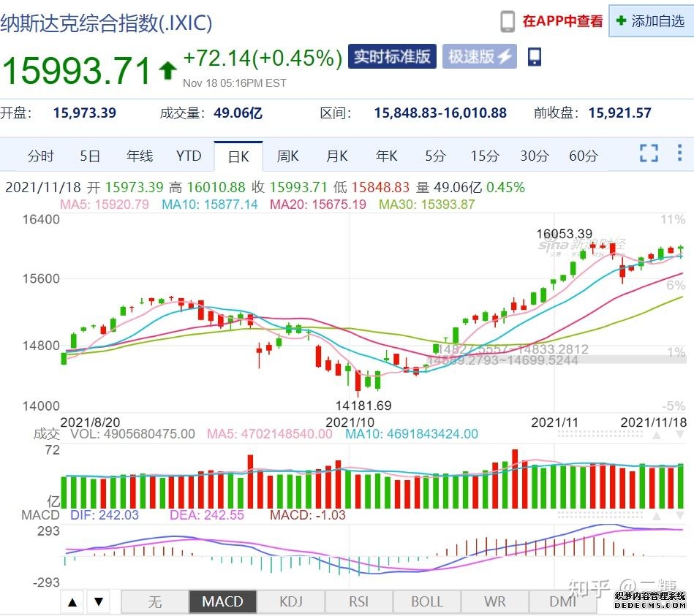Click the 2021/10 date axis label
The width and height of the screenshot is (694, 616).
point(350,422)
